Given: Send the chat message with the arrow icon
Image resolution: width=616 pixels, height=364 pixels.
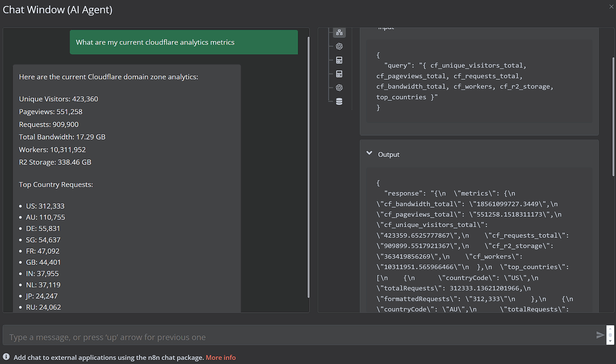Looking at the screenshot, I should click(x=600, y=335).
